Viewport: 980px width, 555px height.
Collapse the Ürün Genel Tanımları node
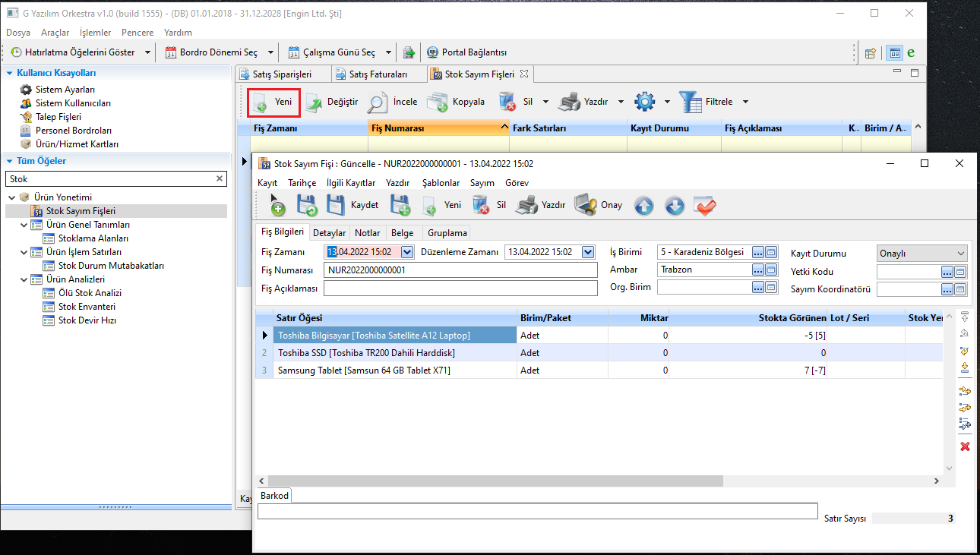click(x=24, y=225)
